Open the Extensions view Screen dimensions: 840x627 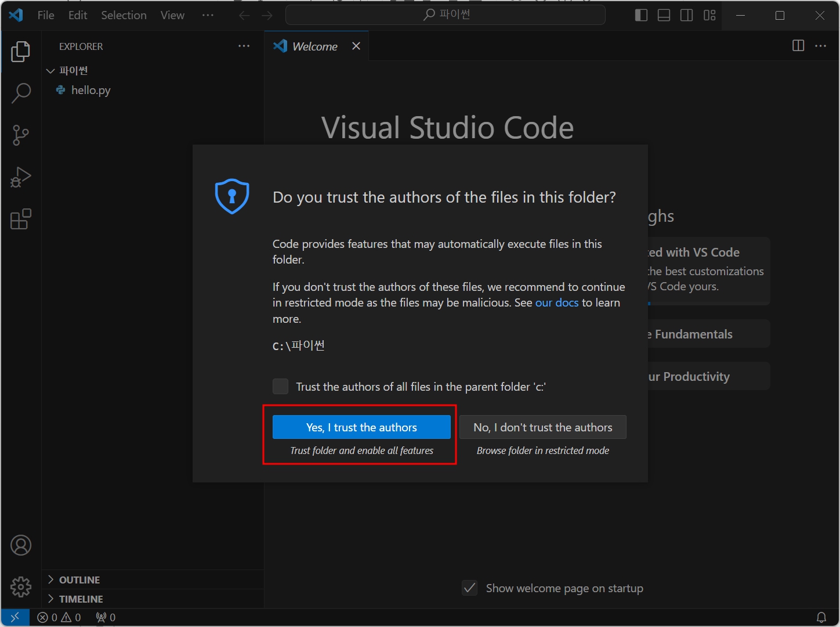click(x=21, y=219)
